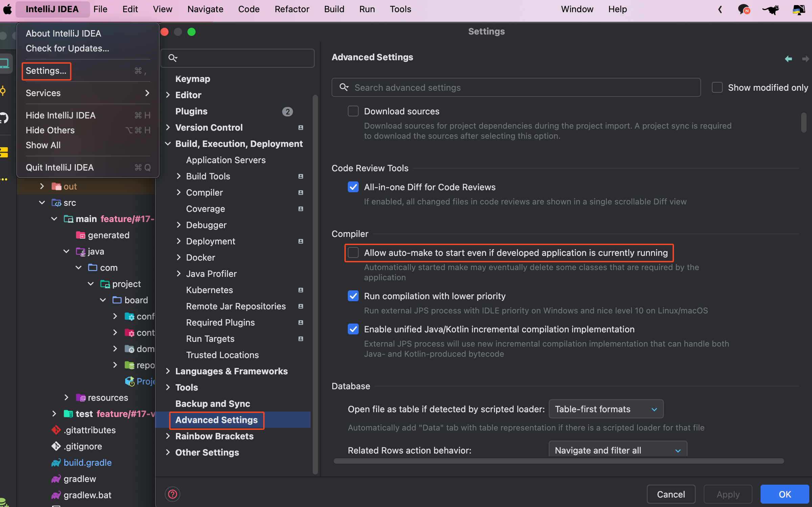Click the back navigation arrow in Advanced Settings
Screen dimensions: 812x507
(788, 59)
